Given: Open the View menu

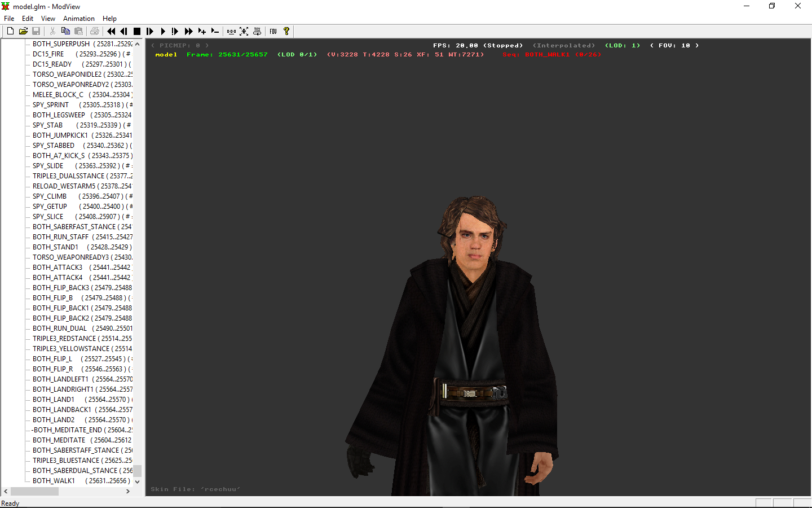Looking at the screenshot, I should (48, 19).
